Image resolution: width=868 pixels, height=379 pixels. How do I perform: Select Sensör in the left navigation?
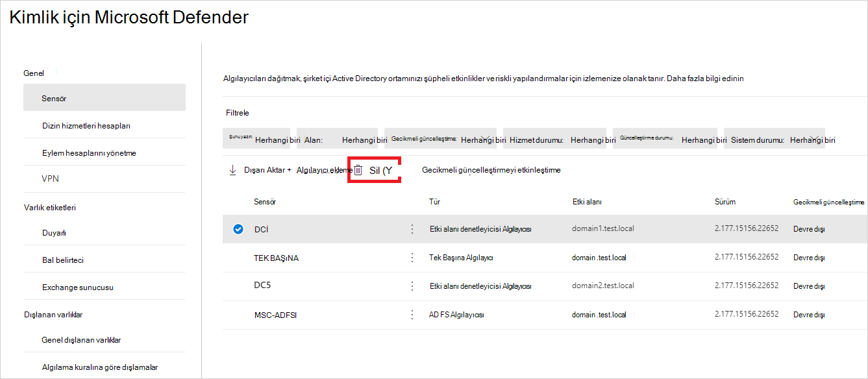tap(104, 98)
